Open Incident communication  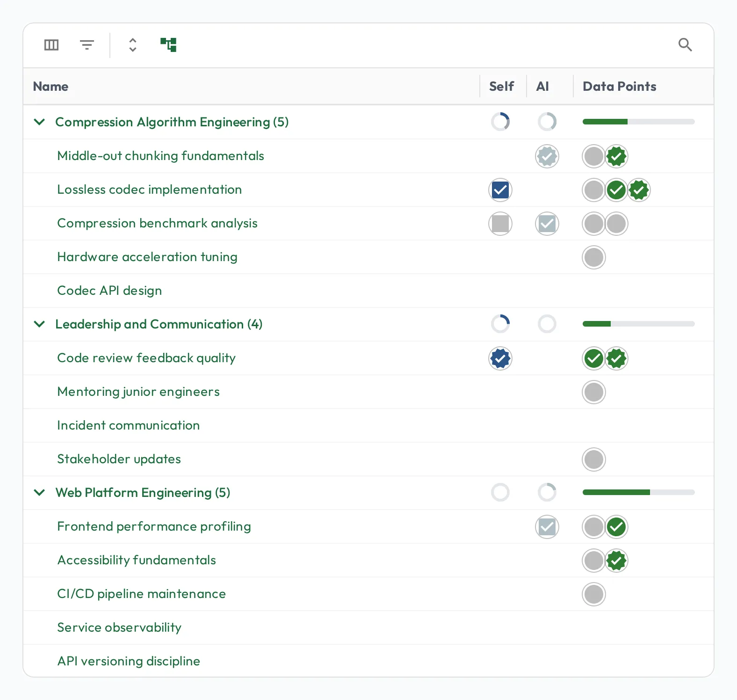129,425
